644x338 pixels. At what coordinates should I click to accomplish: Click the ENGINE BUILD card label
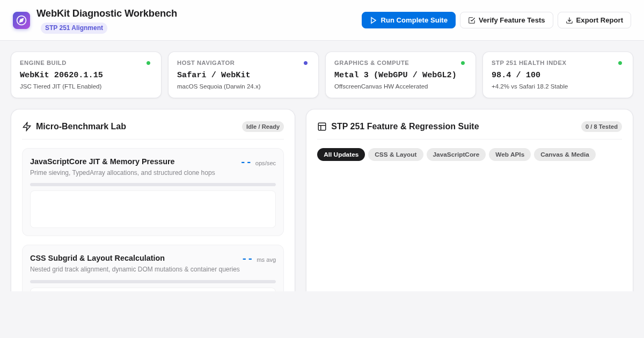tap(43, 63)
